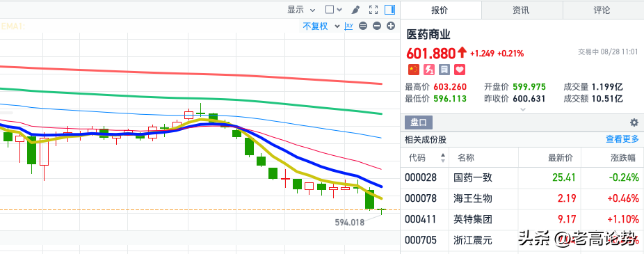Select the 英特集团 row name
This screenshot has width=644, height=254.
click(473, 219)
